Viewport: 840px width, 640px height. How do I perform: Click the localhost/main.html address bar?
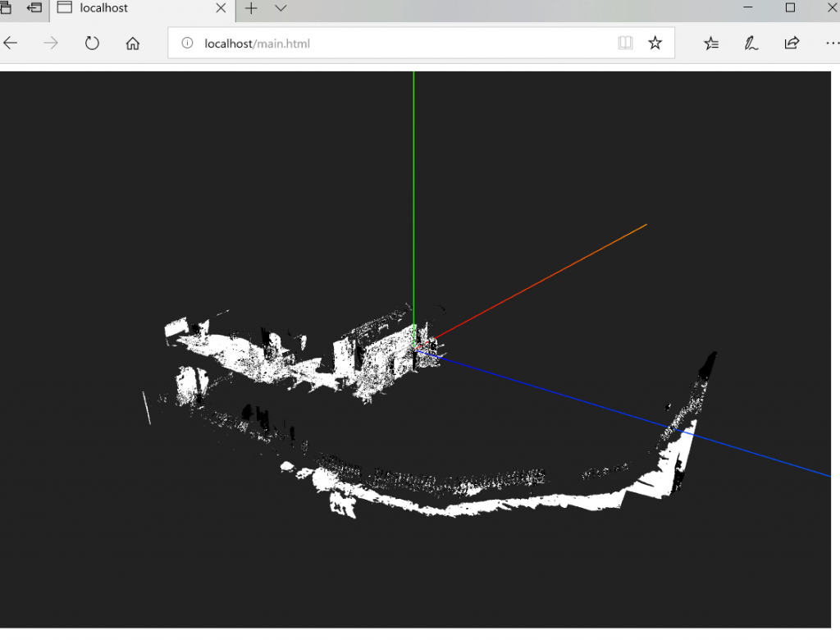tap(394, 43)
